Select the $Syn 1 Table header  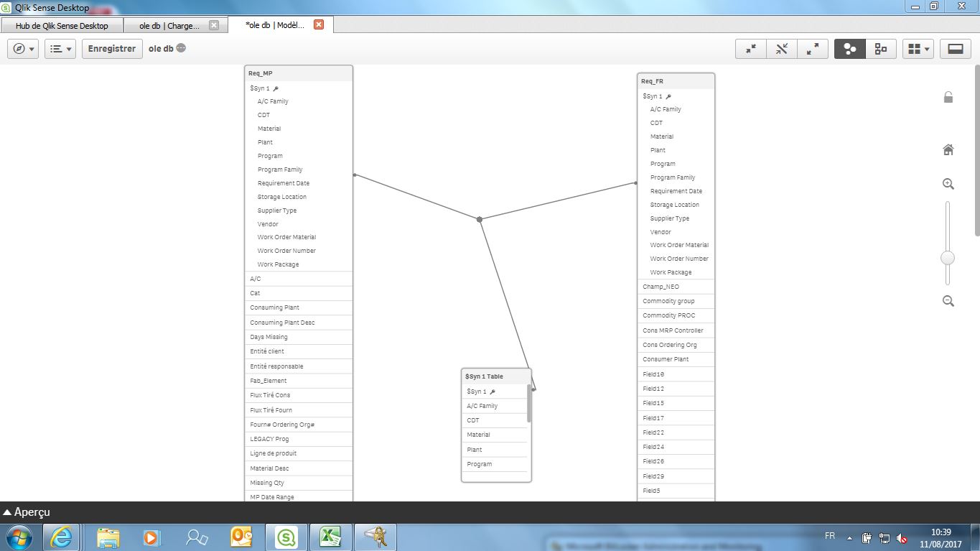[496, 376]
